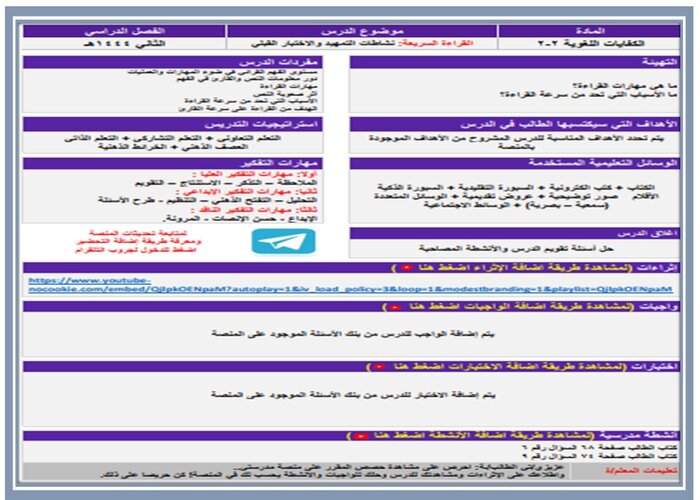The width and height of the screenshot is (700, 500).
Task: Click 'ما الأسباب التي تحد من سرعة القراءة؟' line
Action: coord(588,95)
